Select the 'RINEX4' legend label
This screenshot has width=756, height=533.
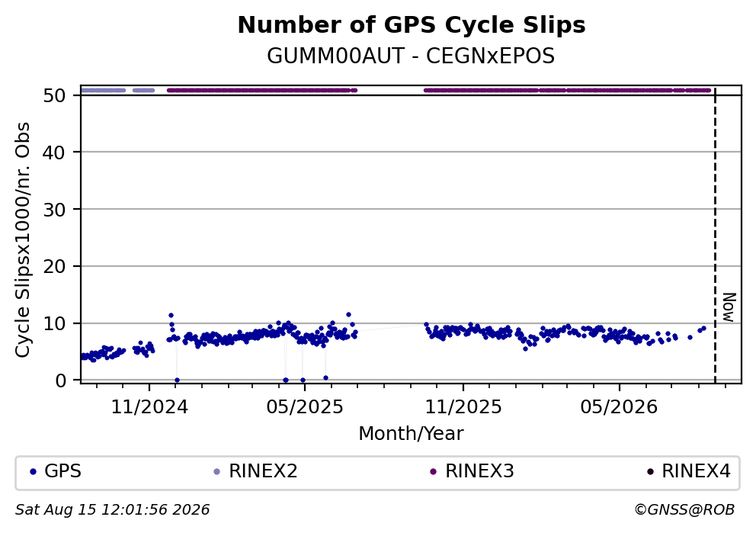tap(697, 471)
